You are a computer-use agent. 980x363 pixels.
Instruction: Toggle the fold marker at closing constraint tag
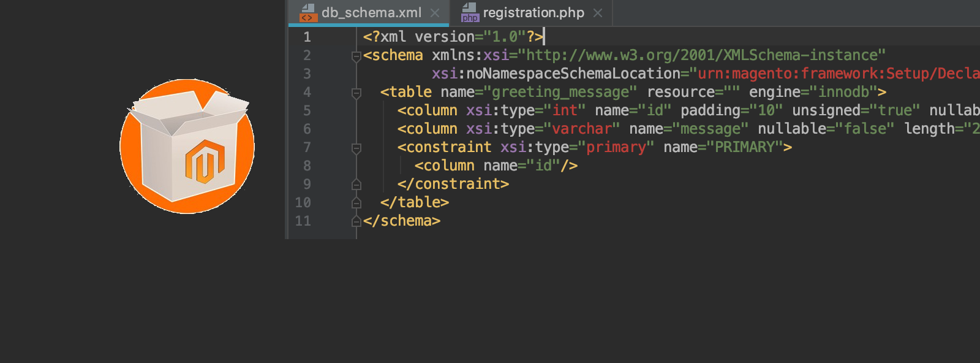click(x=356, y=185)
